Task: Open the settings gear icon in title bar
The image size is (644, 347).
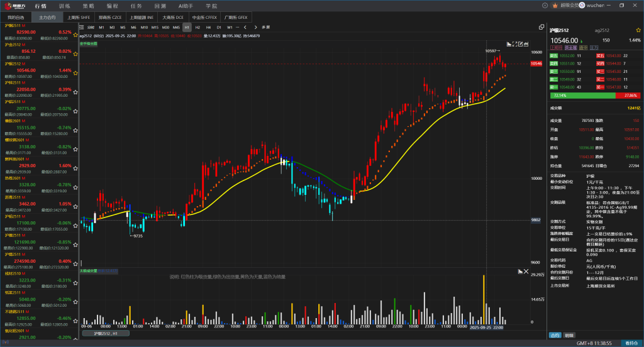Action: [545, 5]
